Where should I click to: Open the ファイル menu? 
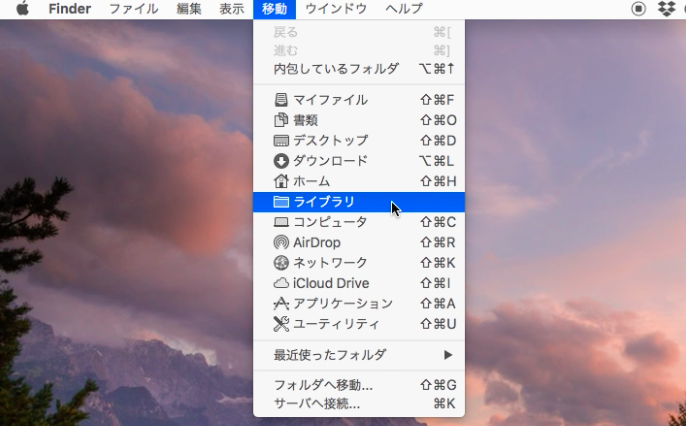click(133, 9)
